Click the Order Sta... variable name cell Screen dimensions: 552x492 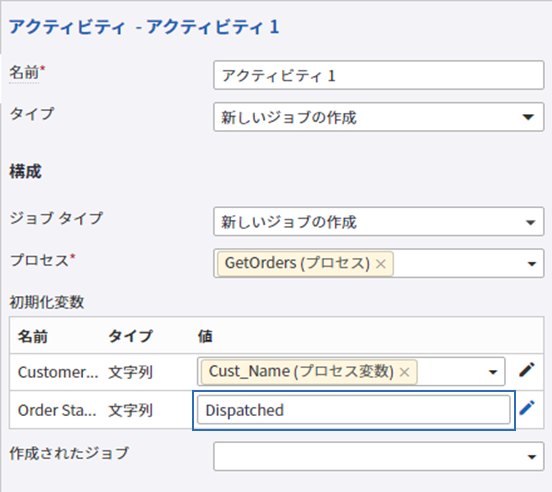coord(57,410)
